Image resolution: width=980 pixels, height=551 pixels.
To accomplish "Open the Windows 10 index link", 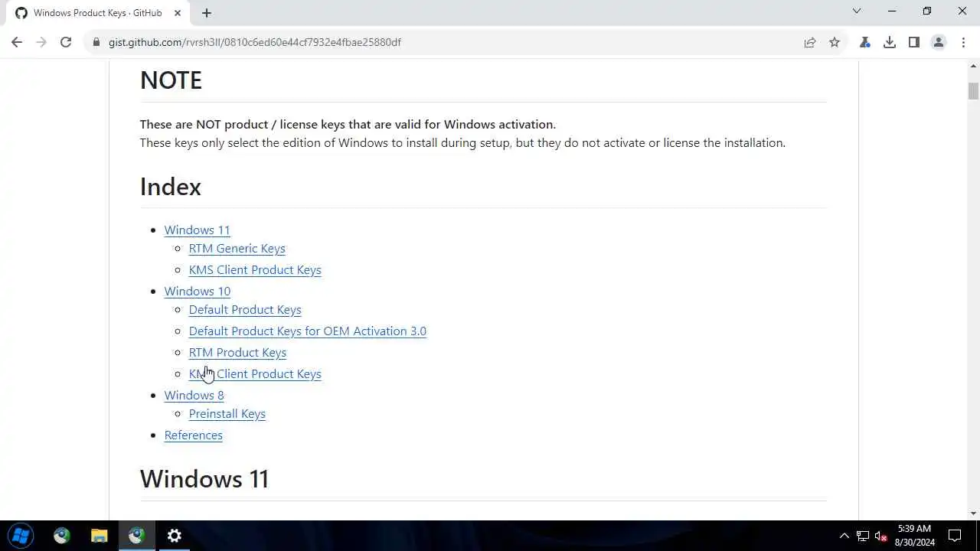I will (197, 292).
